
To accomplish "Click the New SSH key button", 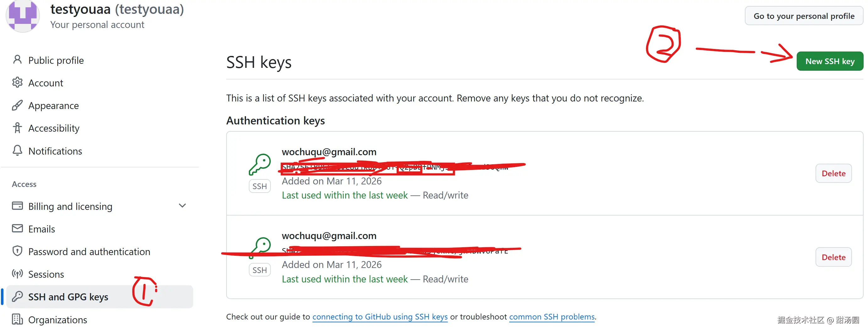I will click(x=830, y=61).
